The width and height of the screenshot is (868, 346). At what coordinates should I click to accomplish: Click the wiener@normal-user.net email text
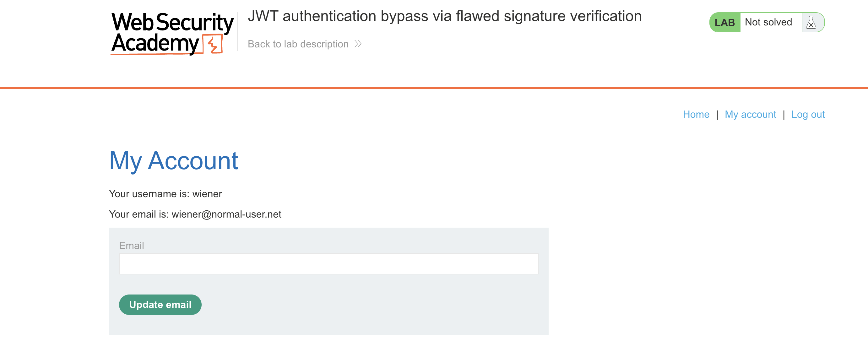226,214
